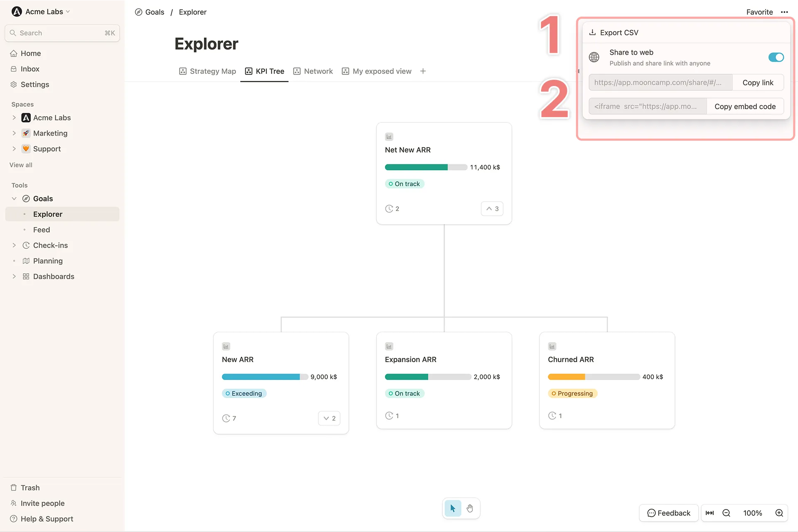Zoom in using the magnifier icon
The width and height of the screenshot is (798, 532).
point(779,513)
